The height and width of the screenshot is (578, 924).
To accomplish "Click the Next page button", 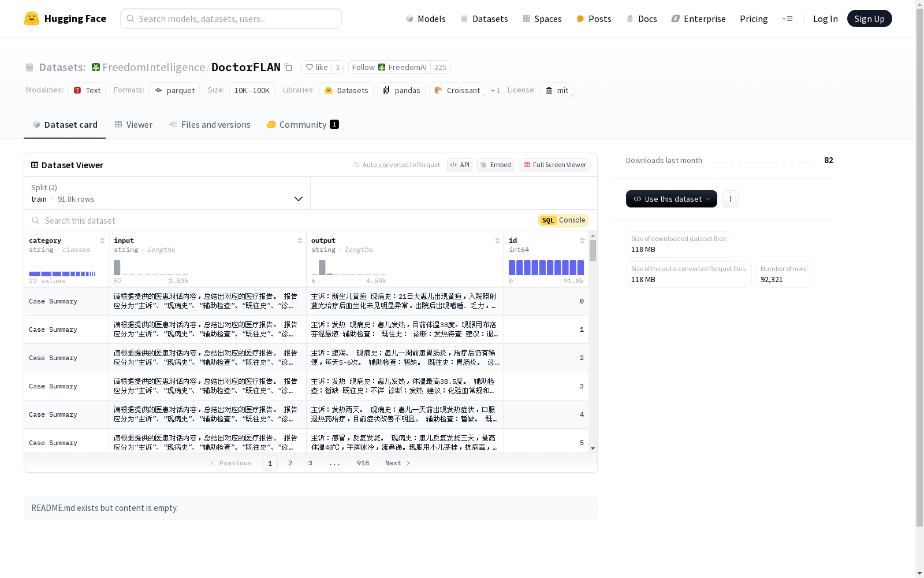I will pyautogui.click(x=398, y=463).
